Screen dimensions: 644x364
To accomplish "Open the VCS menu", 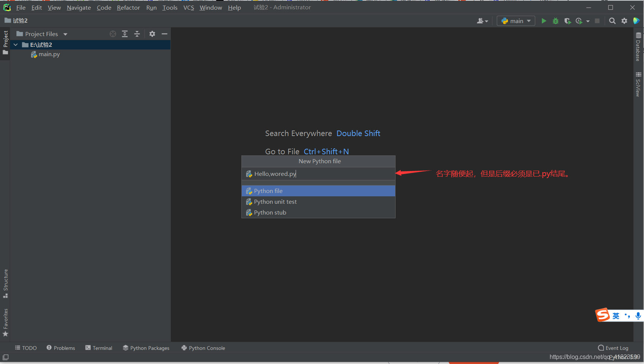I will tap(189, 7).
